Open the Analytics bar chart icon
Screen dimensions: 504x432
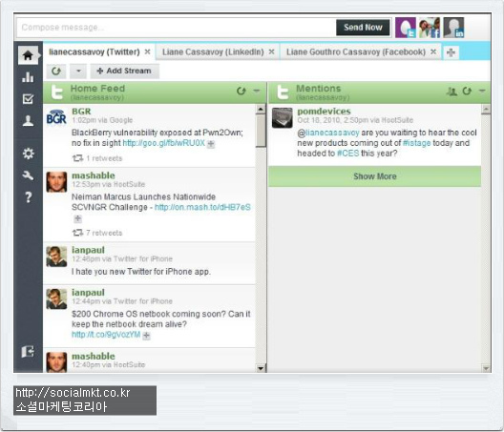[28, 77]
